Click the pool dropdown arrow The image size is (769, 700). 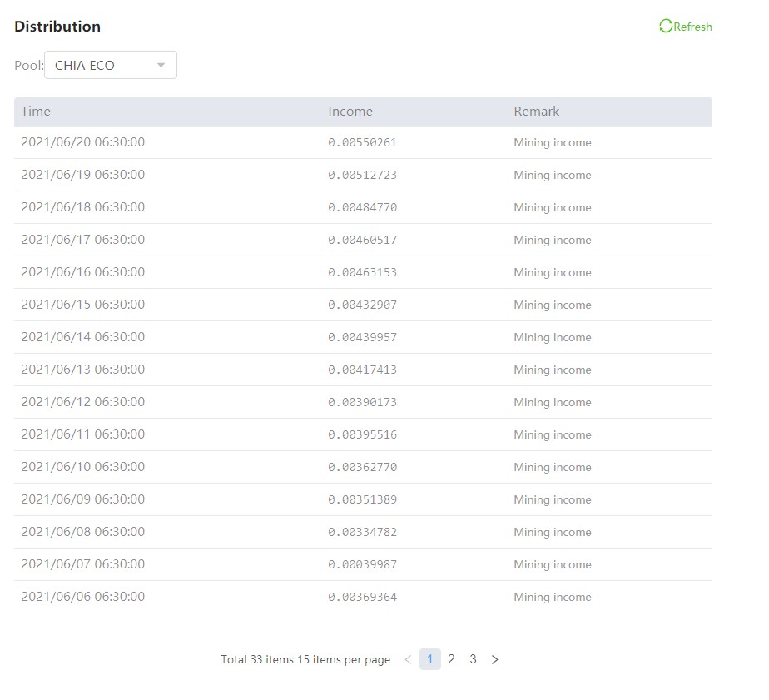click(161, 65)
